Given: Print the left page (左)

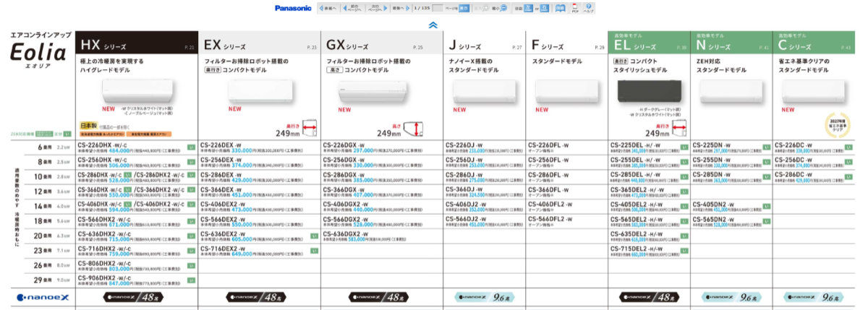Looking at the screenshot, I should tap(529, 8).
